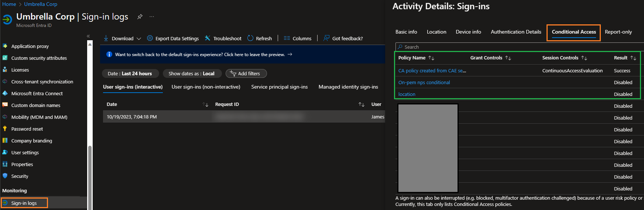
Task: Click the Success result cell
Action: coord(622,70)
